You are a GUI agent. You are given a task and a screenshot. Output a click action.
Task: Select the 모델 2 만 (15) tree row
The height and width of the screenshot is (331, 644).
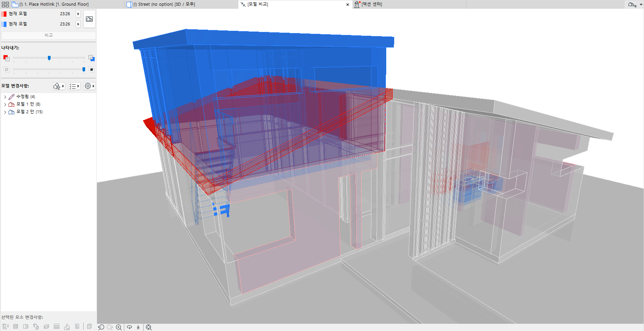48,112
